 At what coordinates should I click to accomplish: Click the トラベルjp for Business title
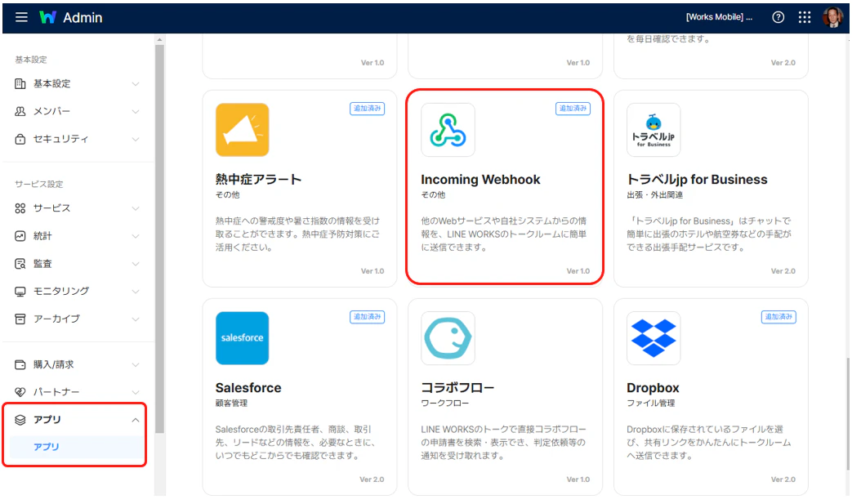coord(697,179)
